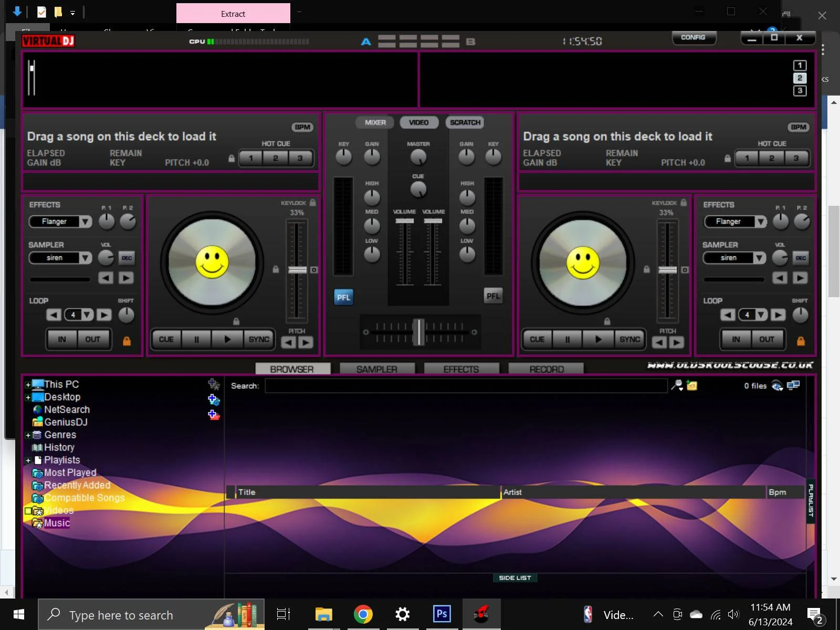The height and width of the screenshot is (630, 840).
Task: Pitch bend left deck down arrow
Action: click(288, 342)
